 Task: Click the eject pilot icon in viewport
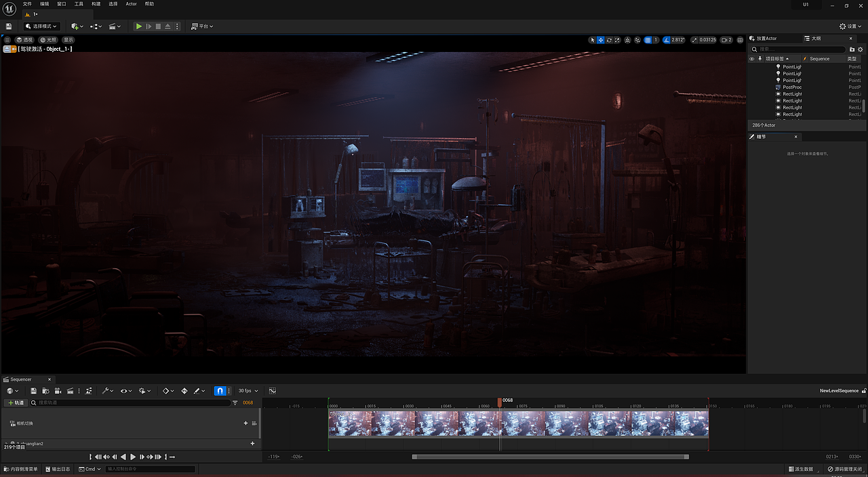coord(7,49)
